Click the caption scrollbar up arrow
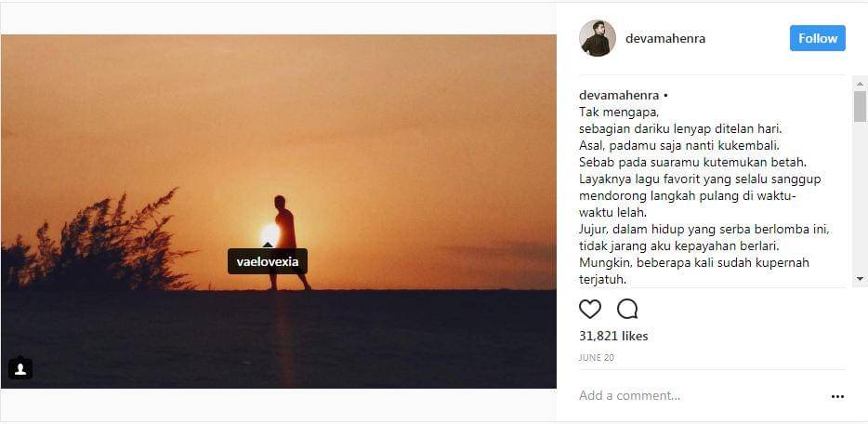 click(x=860, y=83)
